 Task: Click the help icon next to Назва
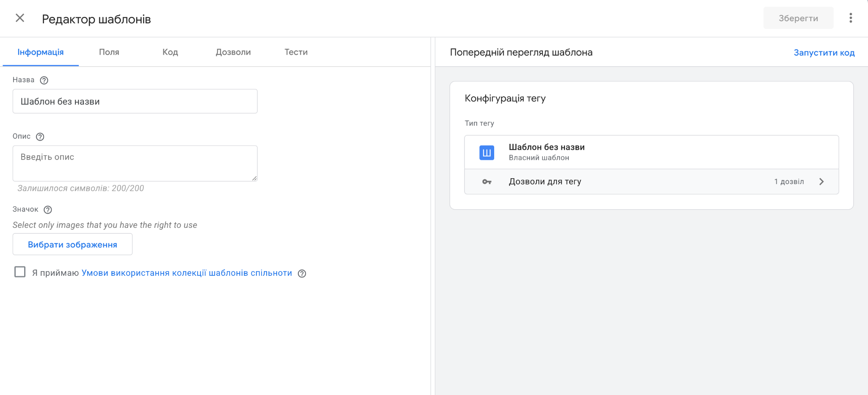(44, 80)
